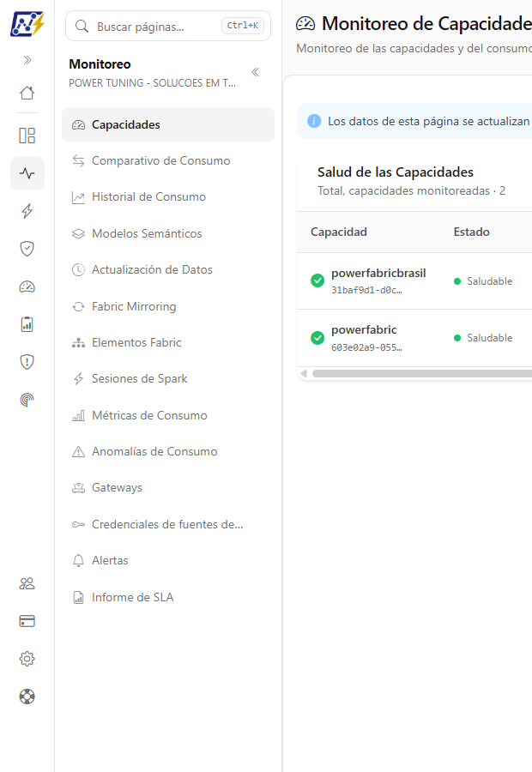Screen dimensions: 532x772
Task: Open Alertas page
Action: click(168, 560)
